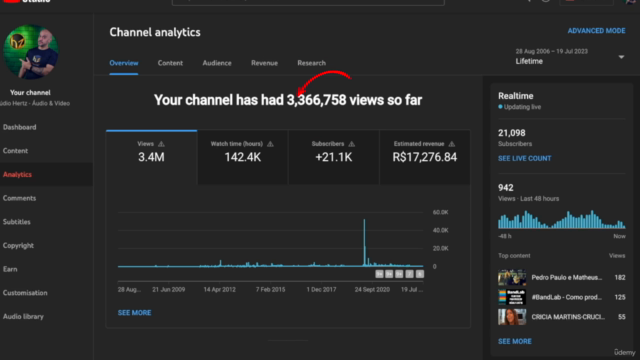Viewport: 640px width, 360px height.
Task: Click the 182 views value for Pedro Paulo
Action: click(x=620, y=278)
